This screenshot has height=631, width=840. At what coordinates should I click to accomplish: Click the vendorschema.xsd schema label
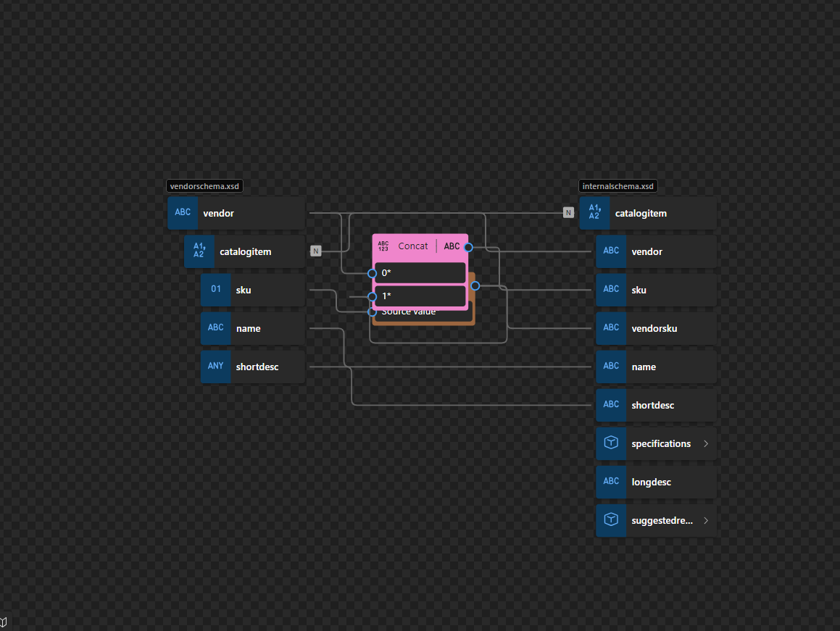click(x=204, y=186)
